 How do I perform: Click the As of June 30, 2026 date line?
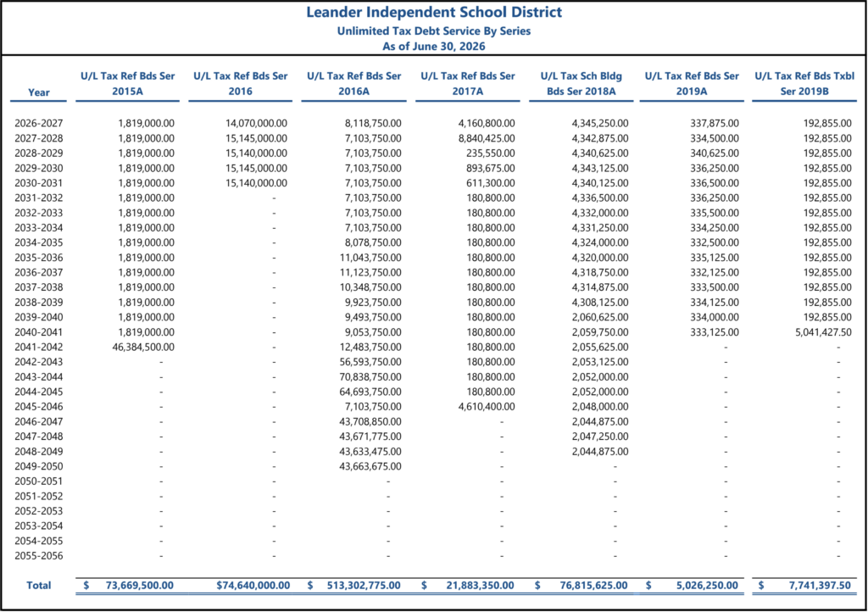[x=434, y=47]
